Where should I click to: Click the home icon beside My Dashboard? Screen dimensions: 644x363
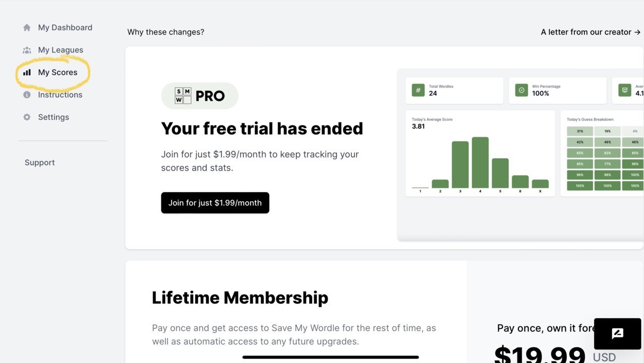coord(27,28)
